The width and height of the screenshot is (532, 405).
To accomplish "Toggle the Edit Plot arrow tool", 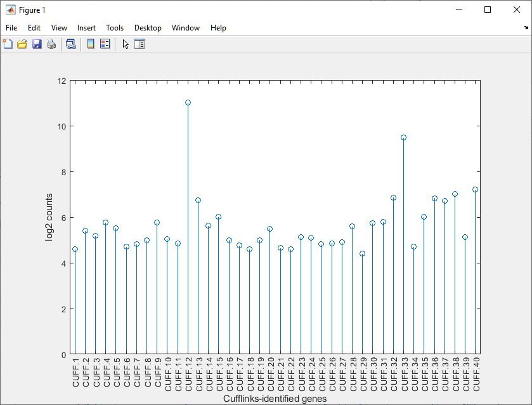I will [x=126, y=44].
